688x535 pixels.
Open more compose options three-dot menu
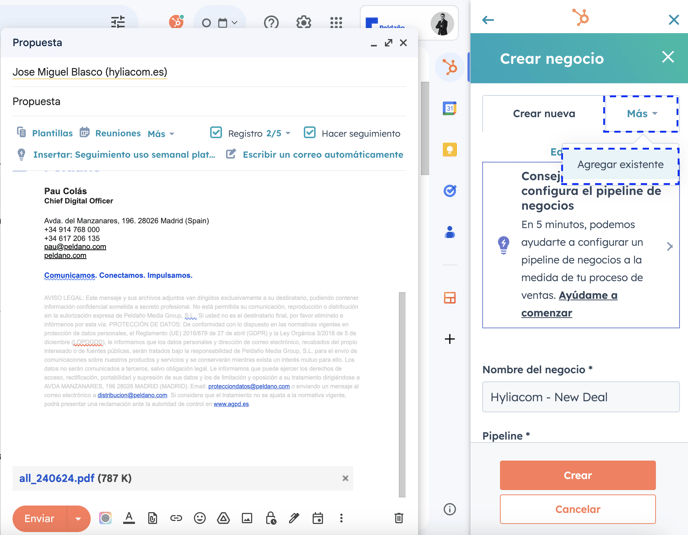point(341,518)
